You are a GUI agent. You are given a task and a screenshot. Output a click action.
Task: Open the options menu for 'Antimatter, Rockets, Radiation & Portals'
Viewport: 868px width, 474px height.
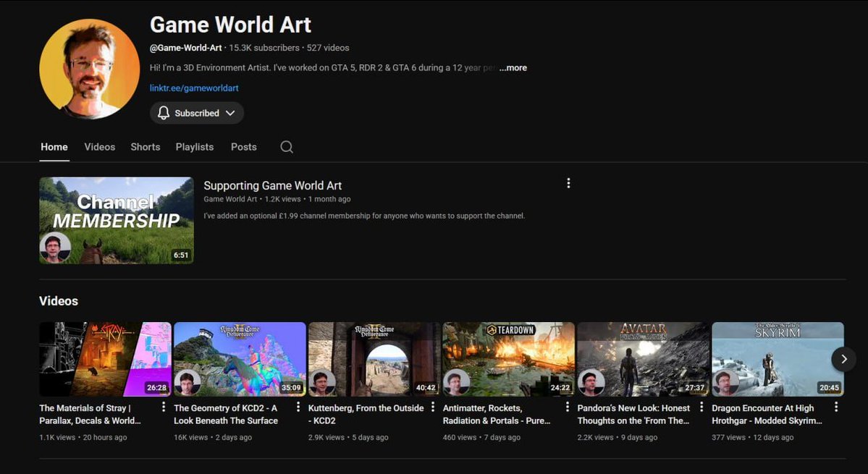(566, 407)
